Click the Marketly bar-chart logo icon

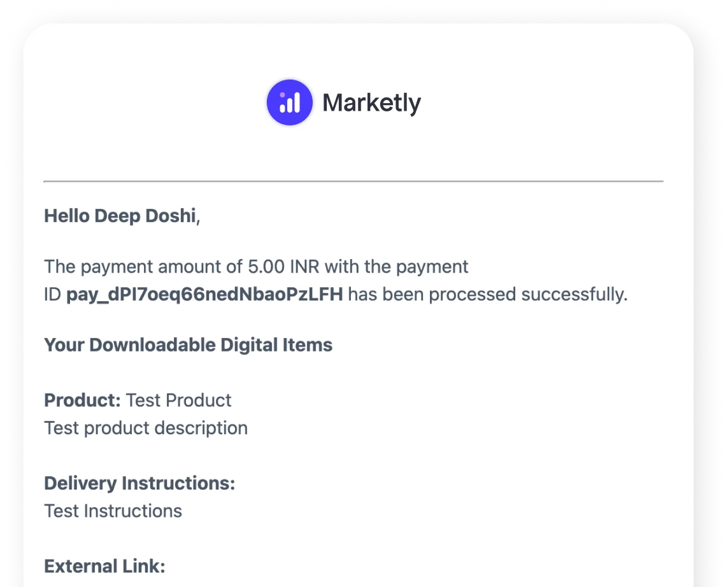pos(290,103)
